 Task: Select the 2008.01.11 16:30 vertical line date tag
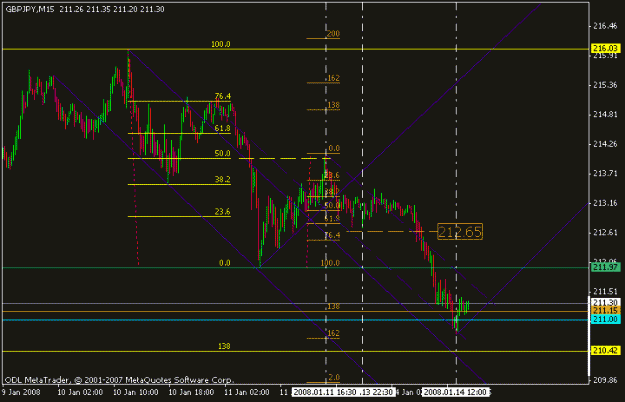click(x=324, y=392)
